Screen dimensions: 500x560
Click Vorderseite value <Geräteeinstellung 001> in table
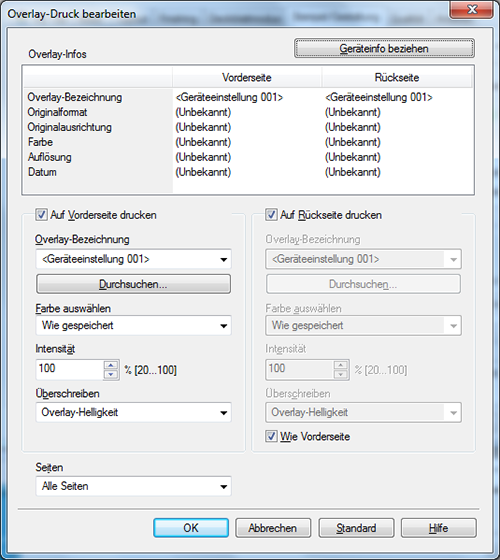(x=229, y=97)
